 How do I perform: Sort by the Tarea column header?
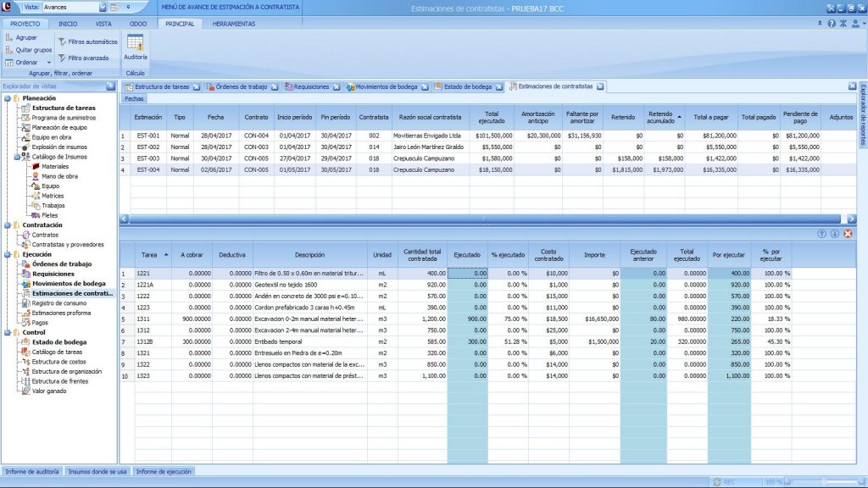(149, 254)
